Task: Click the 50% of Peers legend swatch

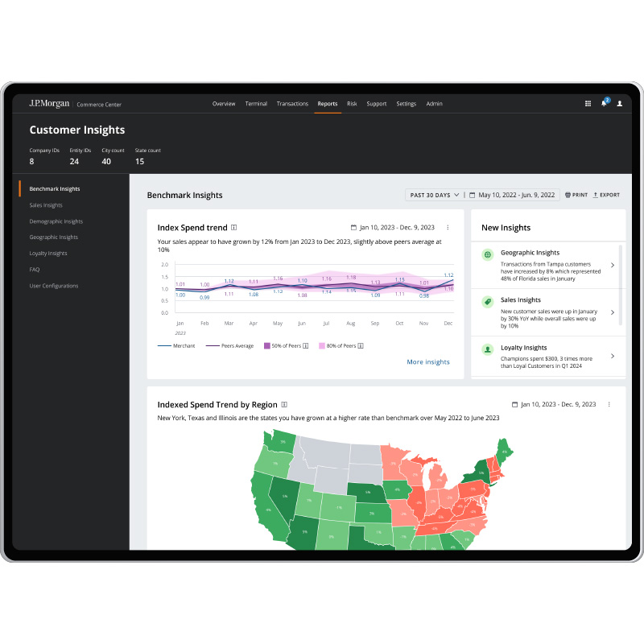Action: pos(268,345)
